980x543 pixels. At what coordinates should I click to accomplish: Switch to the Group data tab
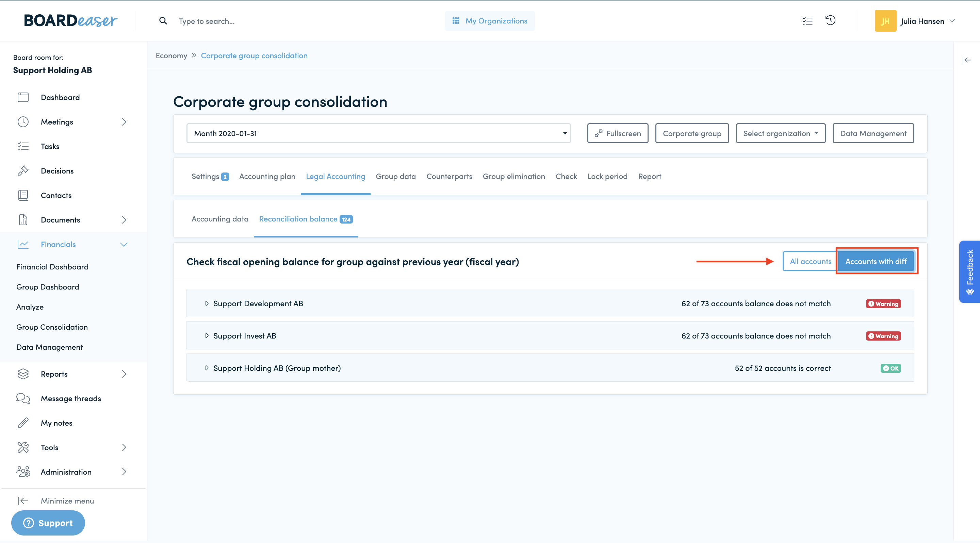[396, 177]
